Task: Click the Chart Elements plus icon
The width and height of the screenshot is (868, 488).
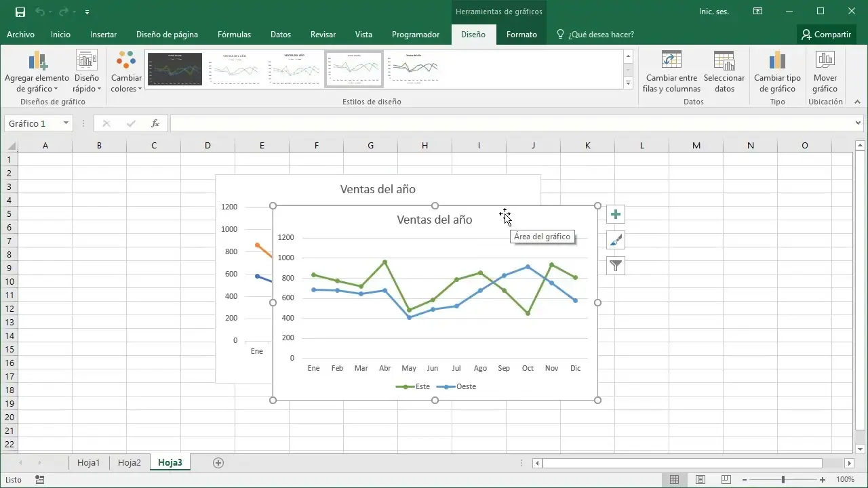Action: click(x=615, y=215)
